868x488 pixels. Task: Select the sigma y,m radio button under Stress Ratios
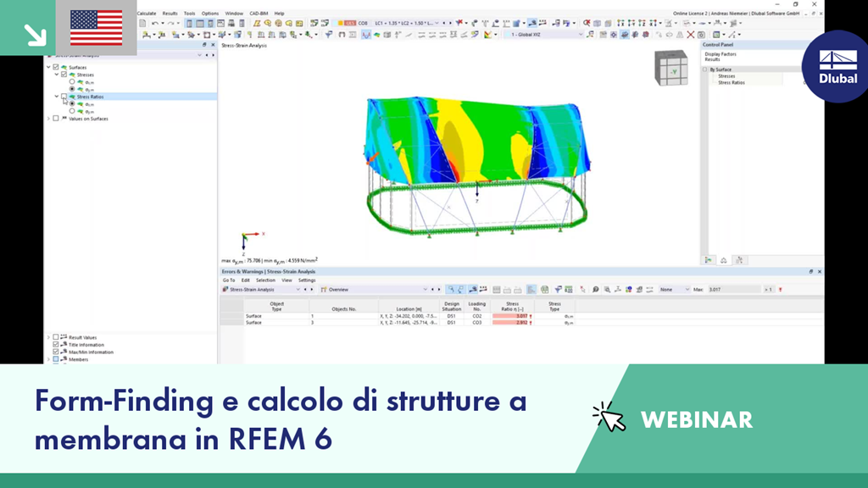click(x=71, y=111)
